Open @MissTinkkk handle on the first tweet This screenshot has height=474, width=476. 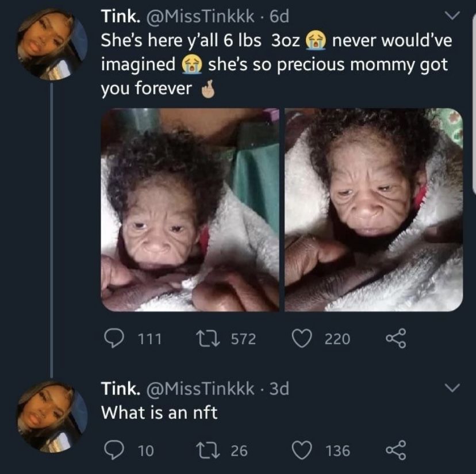click(201, 17)
